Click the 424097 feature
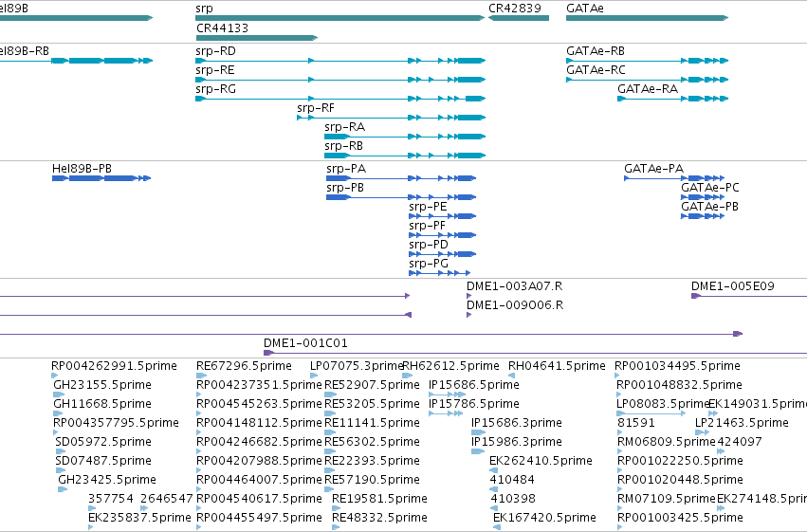The image size is (807, 532). tap(721, 451)
